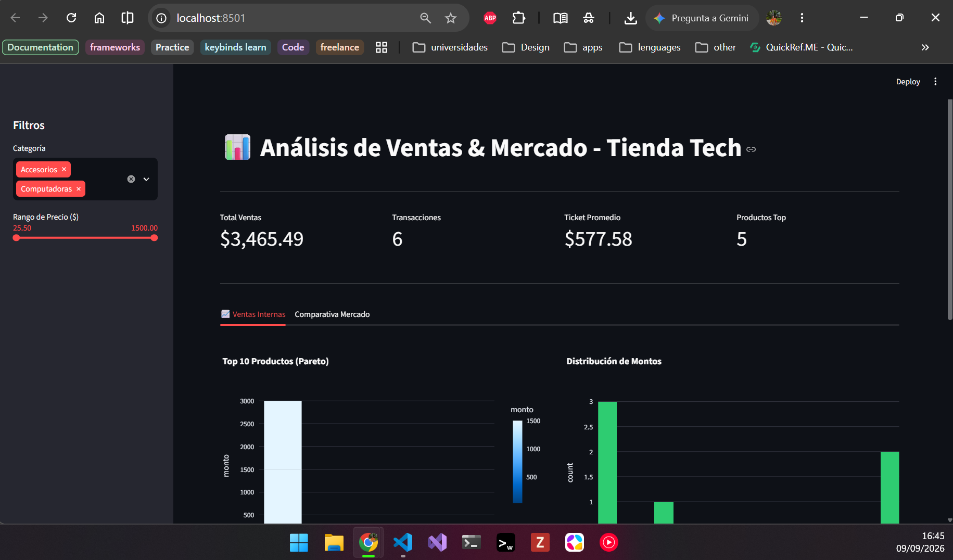Reload the page with browser refresh icon

pyautogui.click(x=71, y=18)
